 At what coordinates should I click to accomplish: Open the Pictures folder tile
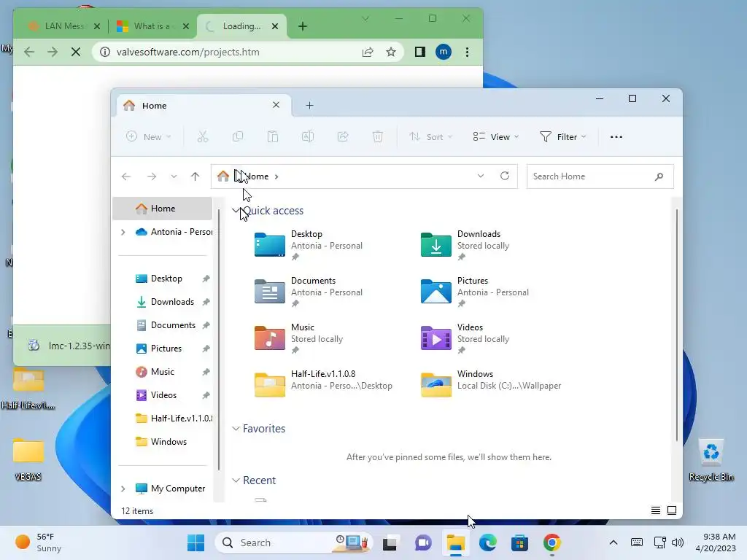pyautogui.click(x=475, y=292)
